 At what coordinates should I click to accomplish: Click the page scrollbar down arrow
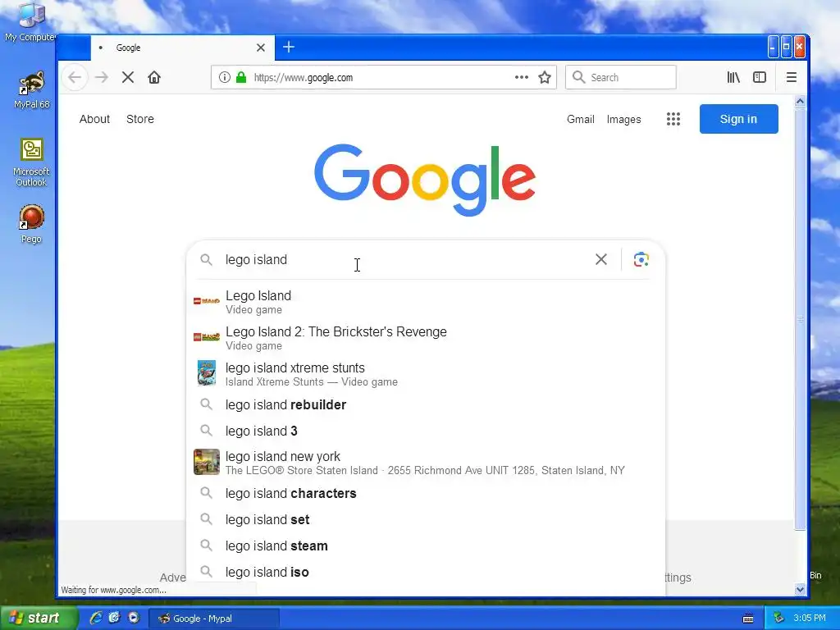[801, 589]
